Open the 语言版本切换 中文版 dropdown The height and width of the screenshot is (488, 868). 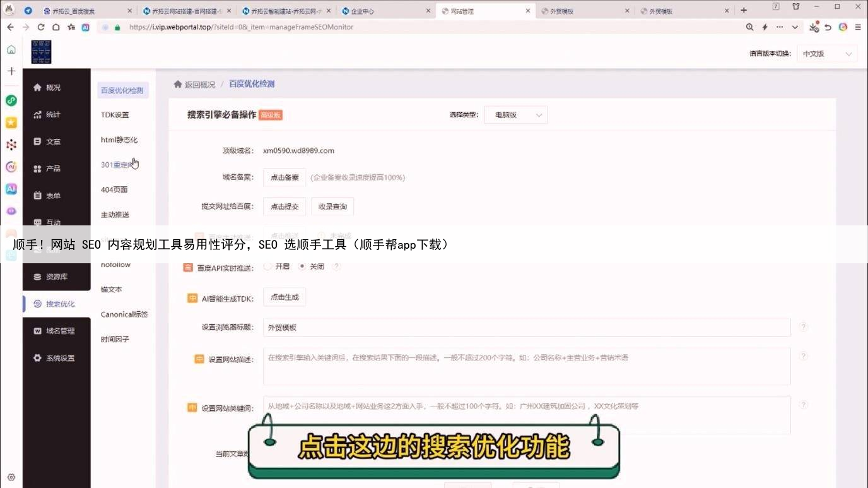(826, 54)
